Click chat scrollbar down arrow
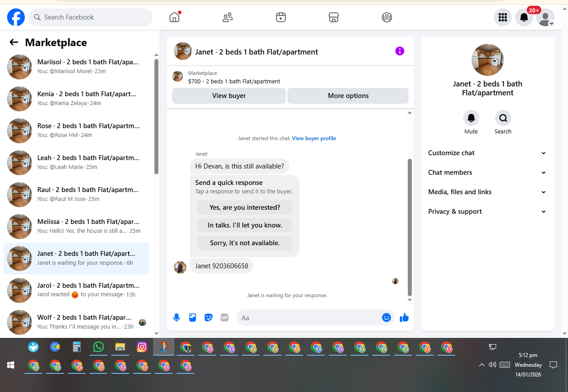The width and height of the screenshot is (568, 392). click(410, 300)
